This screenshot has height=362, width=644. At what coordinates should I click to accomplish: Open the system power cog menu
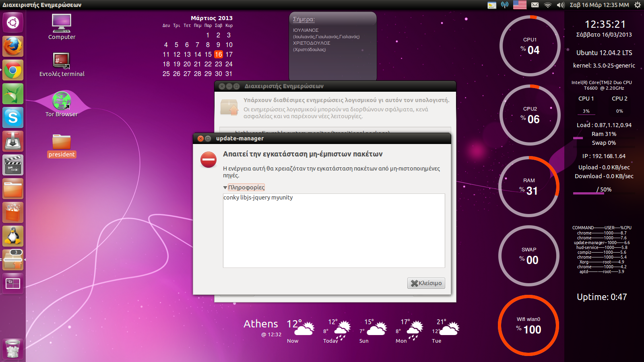coord(637,5)
